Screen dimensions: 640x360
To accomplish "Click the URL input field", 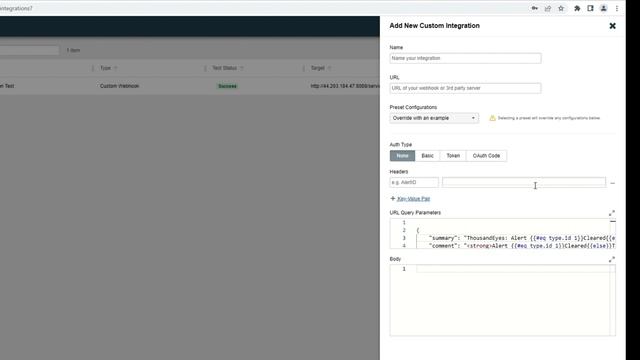I will [x=465, y=88].
